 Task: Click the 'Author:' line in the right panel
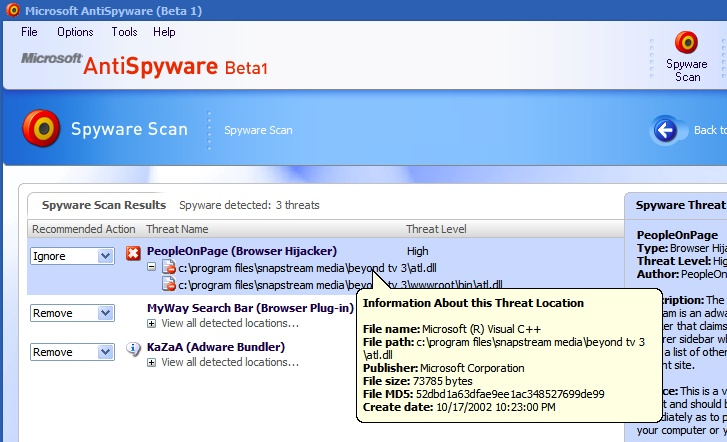pos(682,274)
